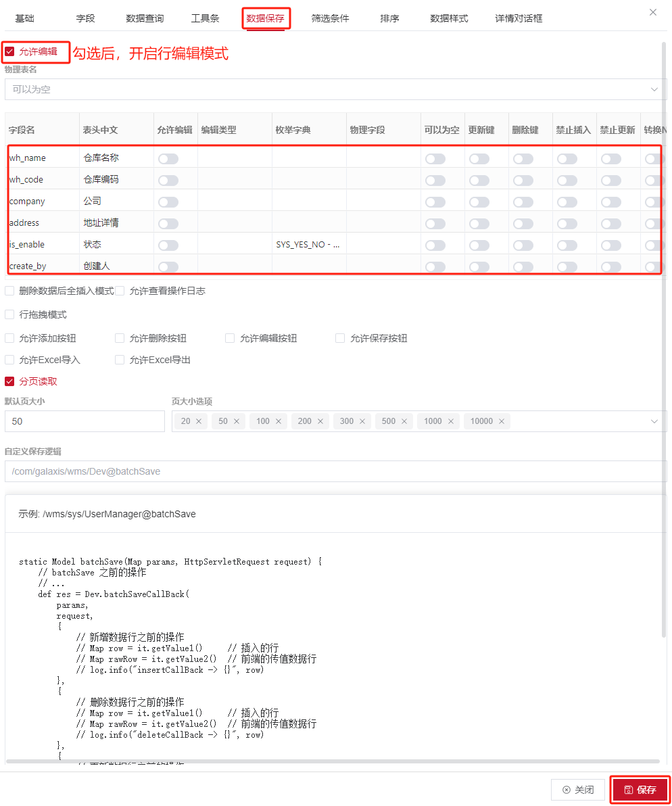672x806 pixels.
Task: Check the 行拖拽模式 option
Action: pyautogui.click(x=9, y=314)
